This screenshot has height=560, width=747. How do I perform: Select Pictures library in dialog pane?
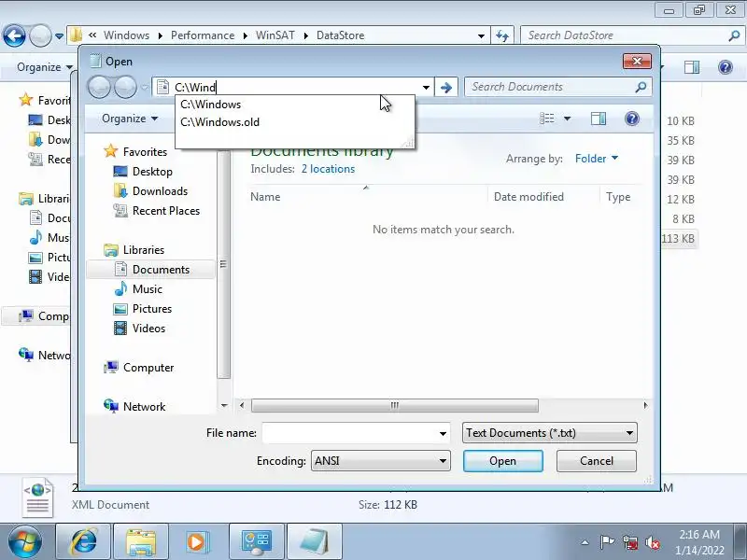tap(152, 309)
